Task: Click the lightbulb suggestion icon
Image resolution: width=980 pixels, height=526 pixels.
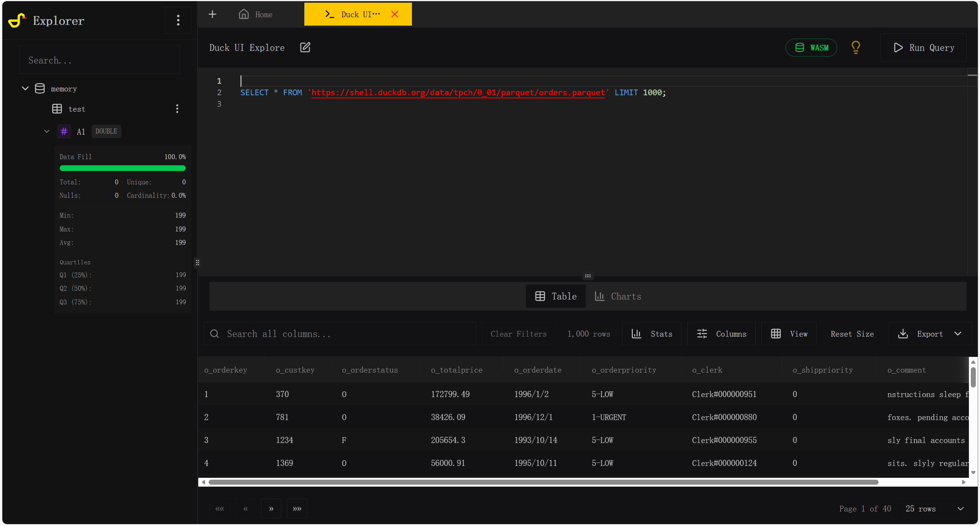Action: (x=856, y=47)
